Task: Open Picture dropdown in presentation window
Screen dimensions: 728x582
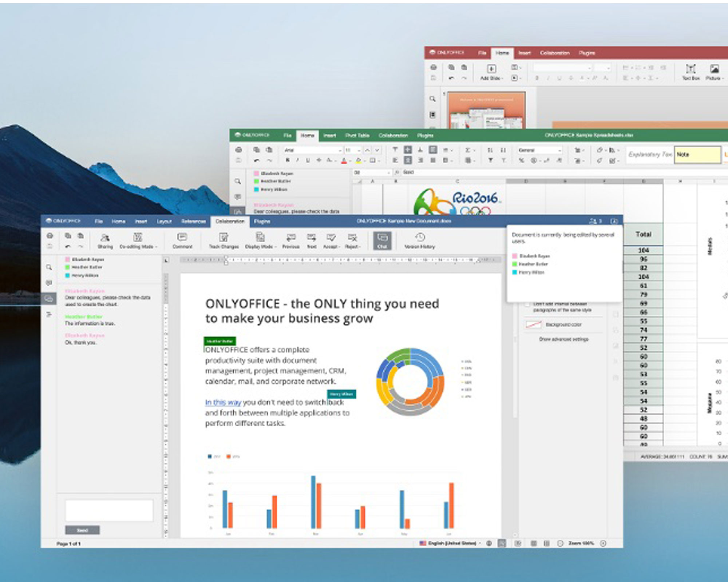Action: coord(715,72)
